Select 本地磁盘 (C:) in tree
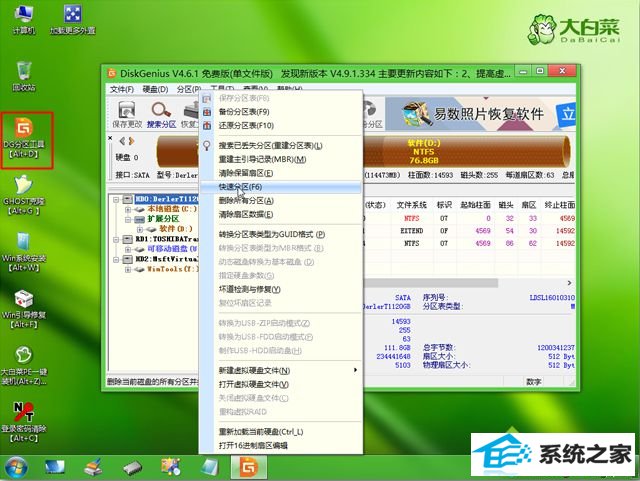The image size is (640, 481). (172, 209)
